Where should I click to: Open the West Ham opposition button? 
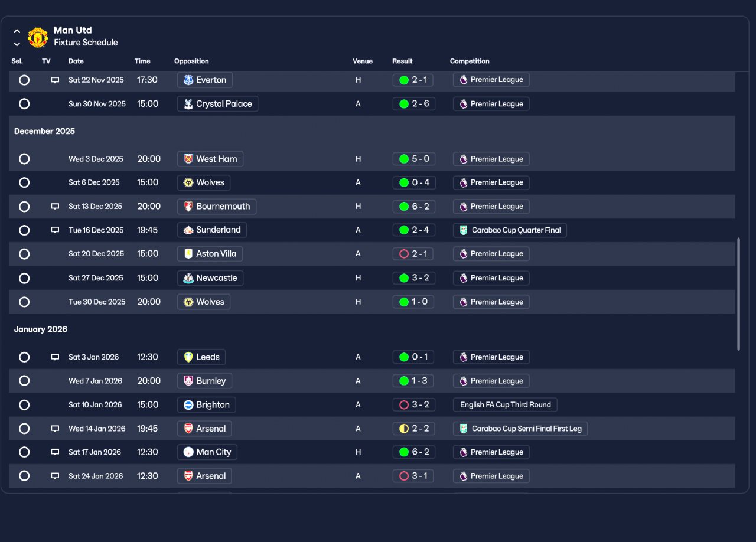pyautogui.click(x=210, y=159)
